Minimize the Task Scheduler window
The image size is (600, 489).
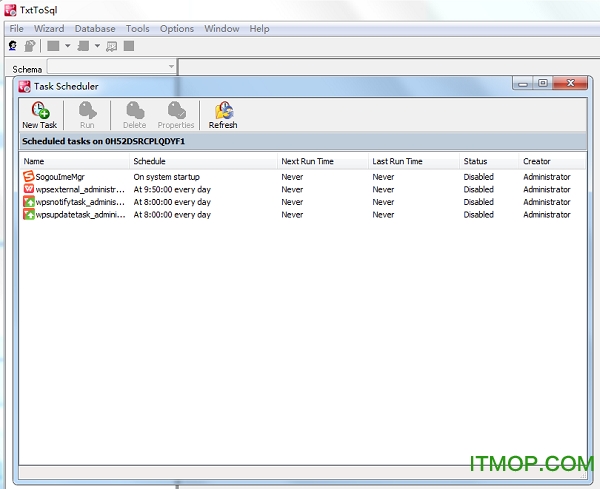point(523,83)
